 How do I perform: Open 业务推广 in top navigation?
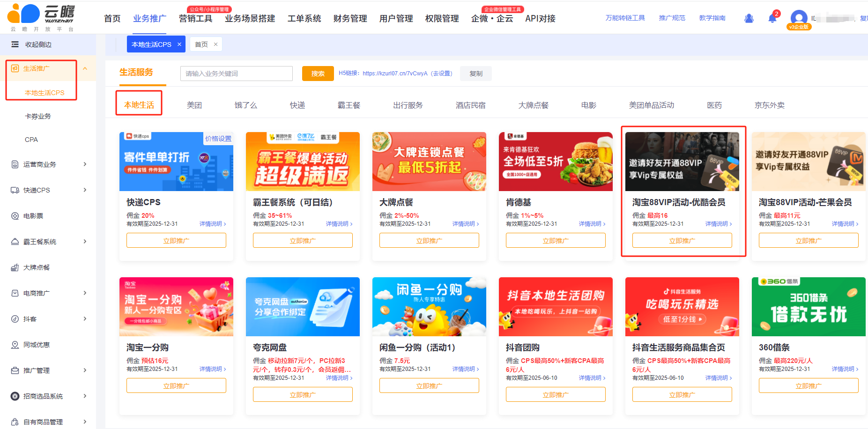(150, 19)
